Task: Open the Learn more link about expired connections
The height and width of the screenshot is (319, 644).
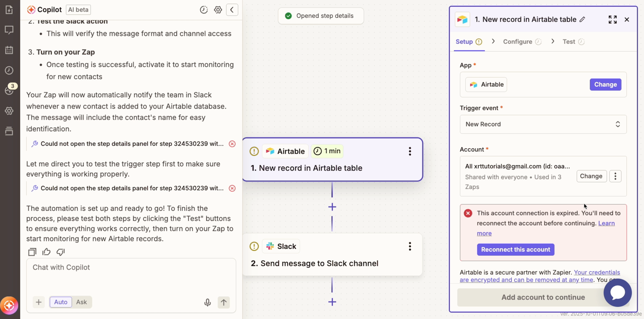Action: pos(606,223)
